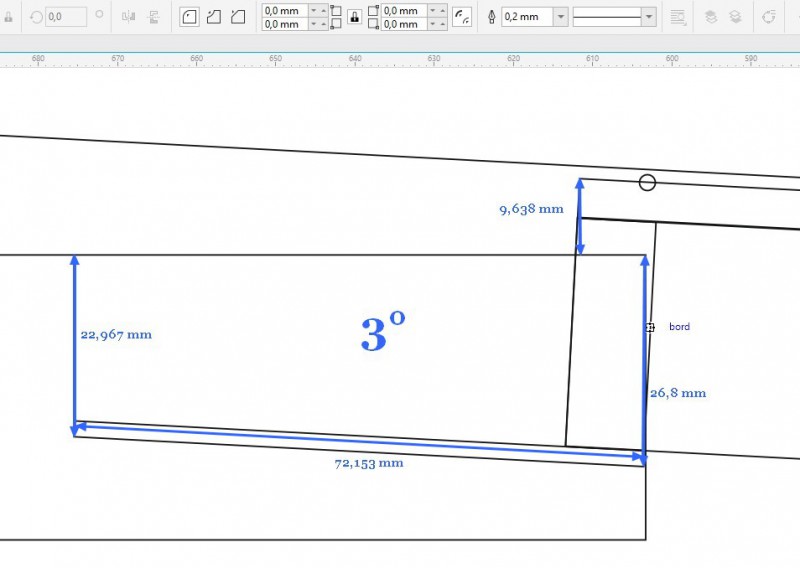Click the large 3° text object
Screen dimensions: 800x568
click(x=382, y=333)
